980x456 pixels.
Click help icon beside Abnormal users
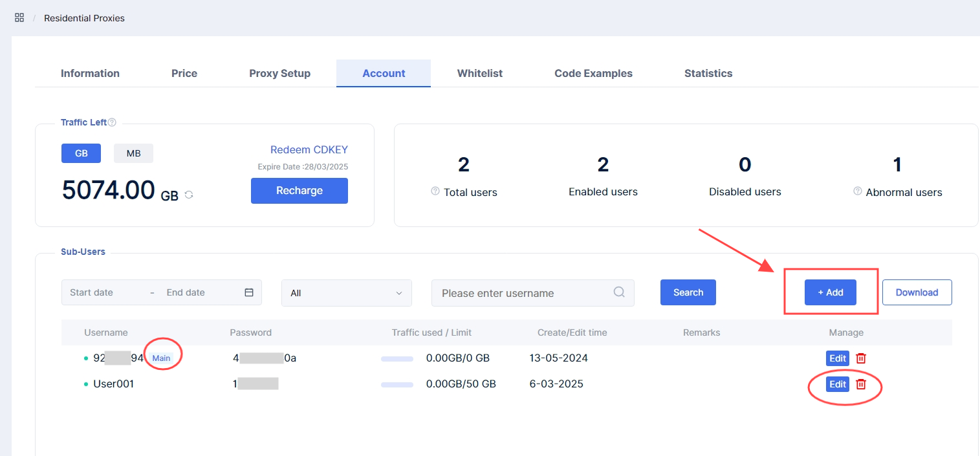(x=858, y=191)
